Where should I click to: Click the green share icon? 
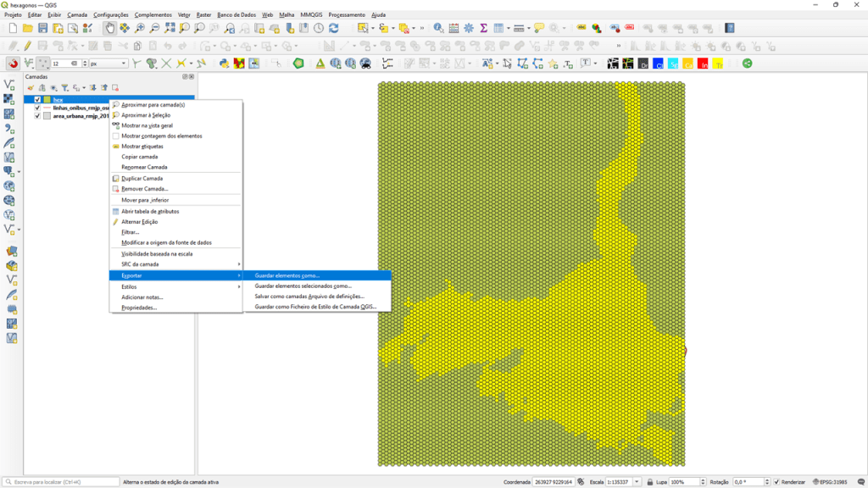tap(748, 64)
